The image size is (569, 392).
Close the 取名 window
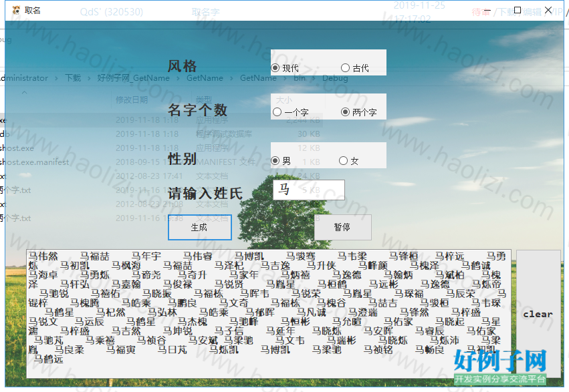[548, 11]
